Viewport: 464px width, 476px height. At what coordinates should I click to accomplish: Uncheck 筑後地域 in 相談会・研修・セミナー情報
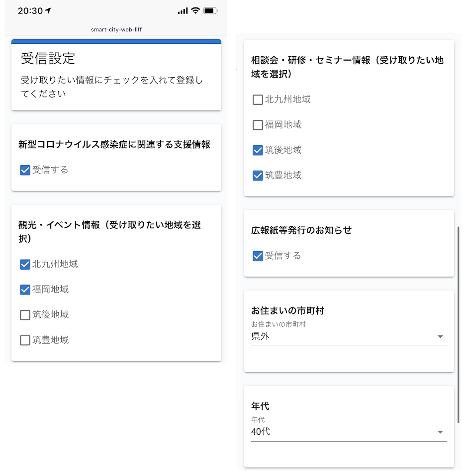[x=258, y=150]
